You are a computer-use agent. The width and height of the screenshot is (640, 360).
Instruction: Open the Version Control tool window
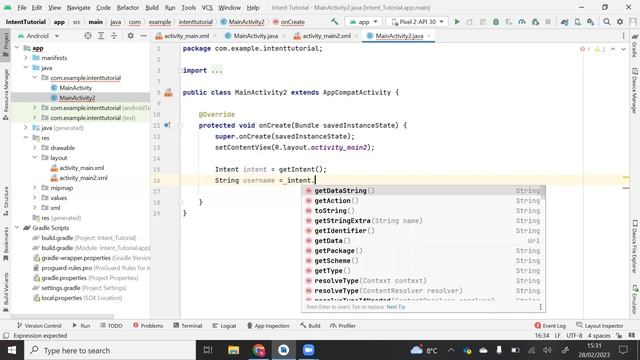coord(39,326)
